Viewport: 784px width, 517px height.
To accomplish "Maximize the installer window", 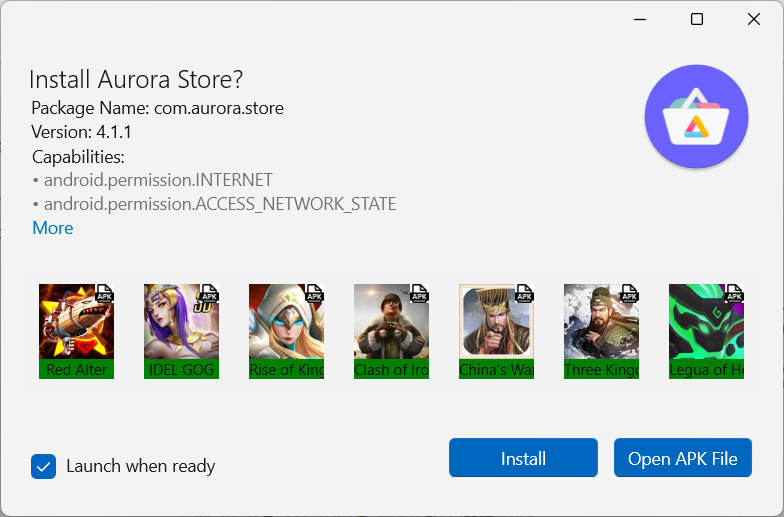I will [697, 20].
